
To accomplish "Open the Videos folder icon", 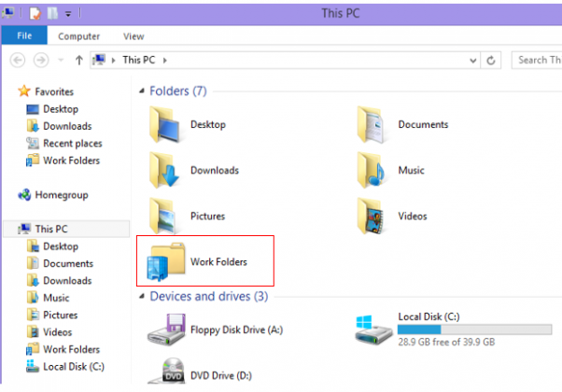I will pyautogui.click(x=373, y=215).
